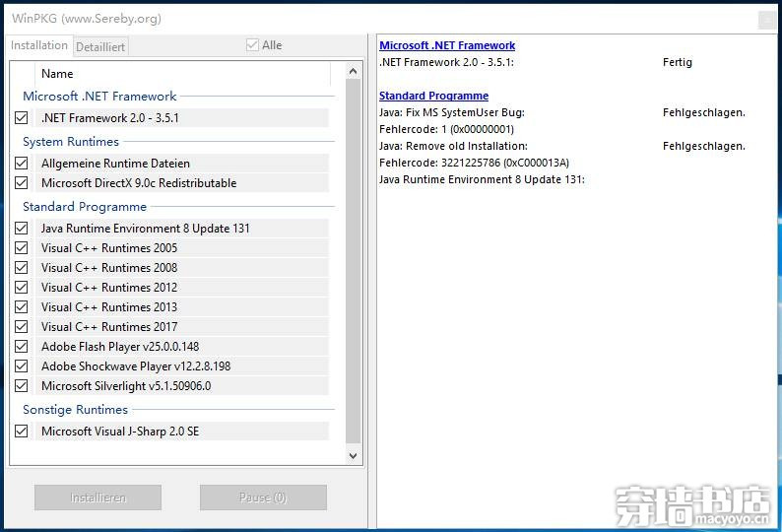The image size is (782, 532).
Task: Click the Installieren button
Action: 98,498
